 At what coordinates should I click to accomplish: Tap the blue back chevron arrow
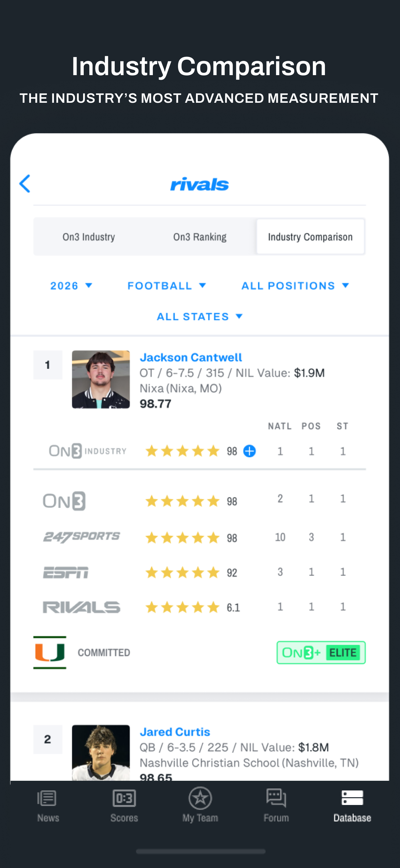[25, 184]
